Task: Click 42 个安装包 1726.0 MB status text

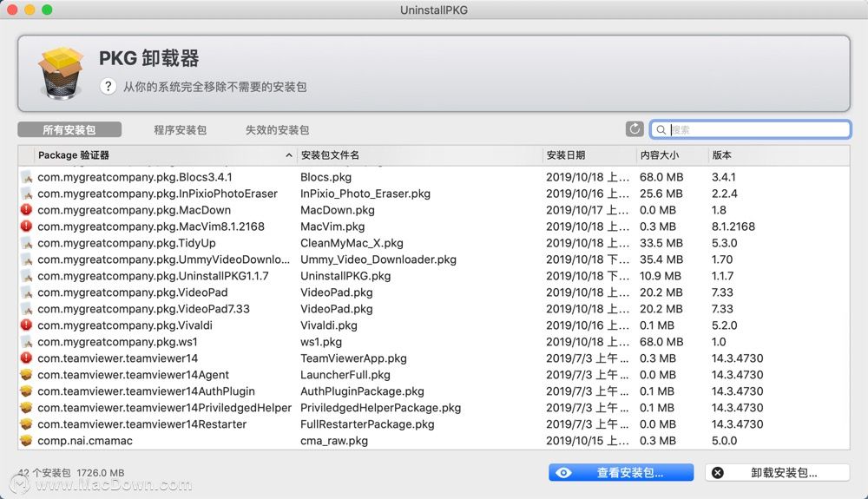Action: (71, 473)
